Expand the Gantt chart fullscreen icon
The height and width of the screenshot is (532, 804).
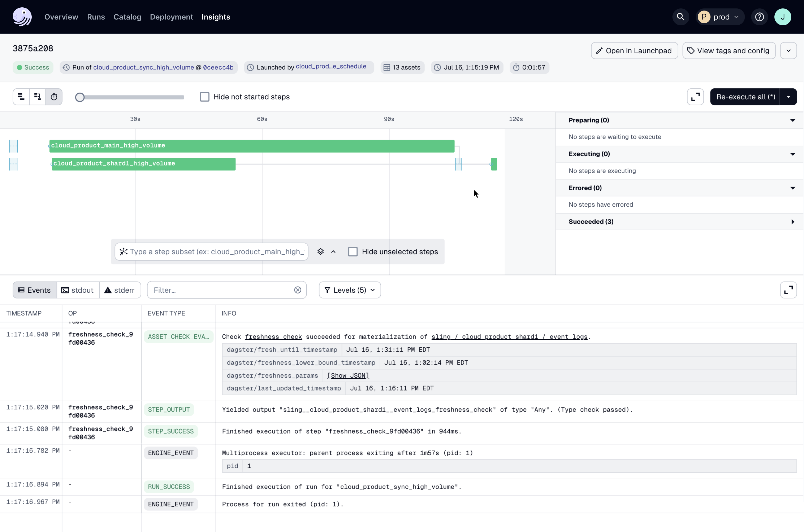(695, 97)
